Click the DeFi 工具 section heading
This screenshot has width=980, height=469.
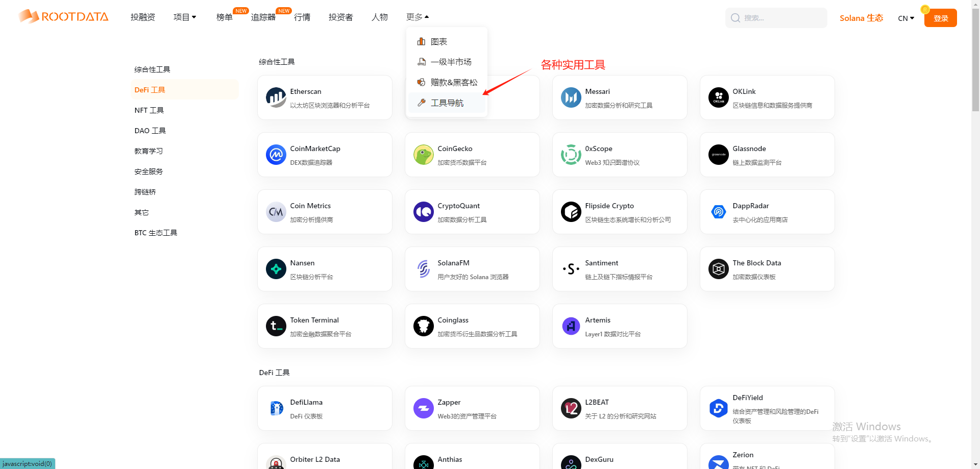pyautogui.click(x=274, y=373)
